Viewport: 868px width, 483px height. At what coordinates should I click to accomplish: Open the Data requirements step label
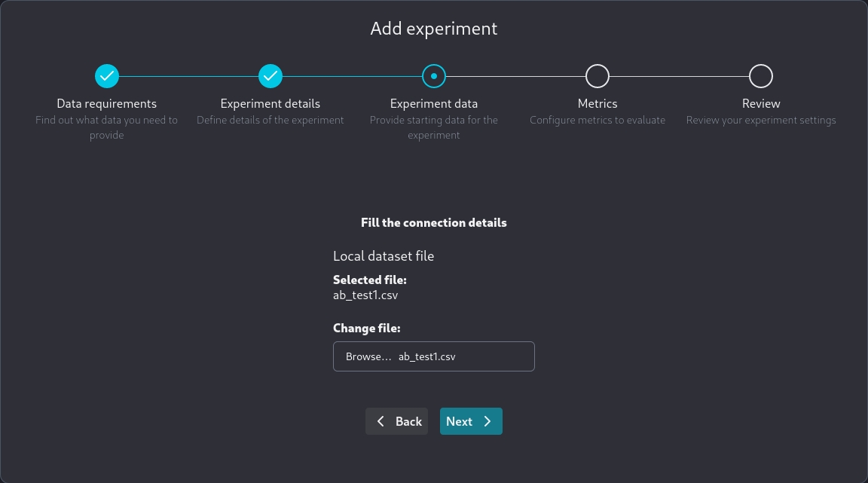pos(107,103)
